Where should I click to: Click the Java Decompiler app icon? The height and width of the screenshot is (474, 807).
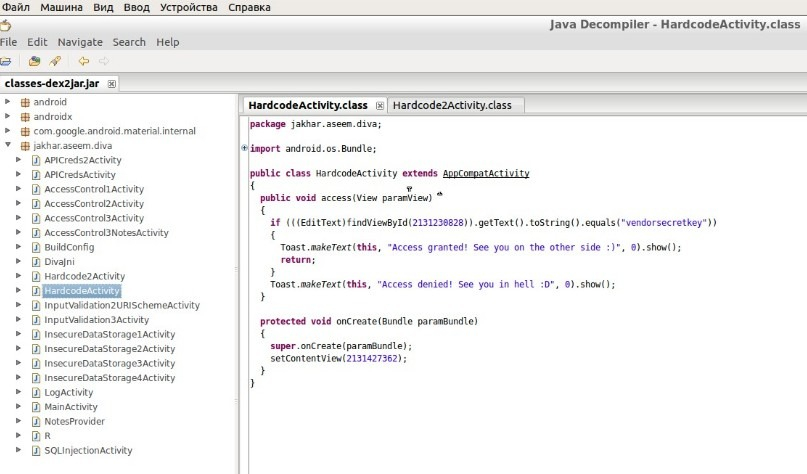(x=6, y=25)
